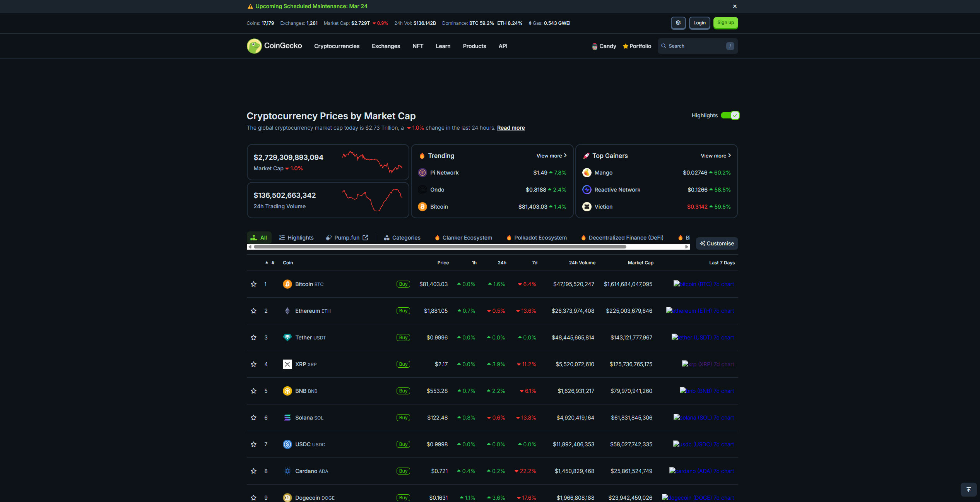This screenshot has height=502, width=980.
Task: Expand Trending via View more
Action: pos(551,156)
